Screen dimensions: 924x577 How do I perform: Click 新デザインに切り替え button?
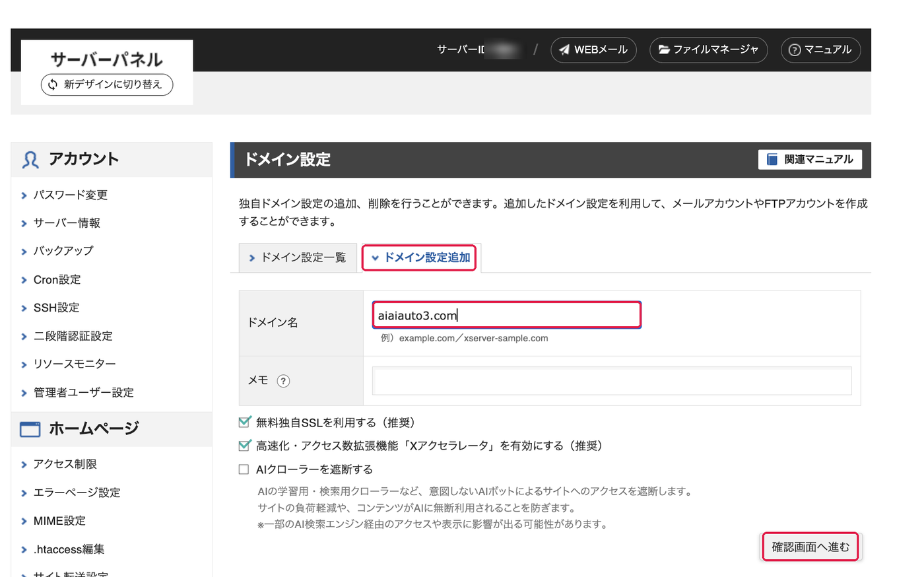click(107, 85)
